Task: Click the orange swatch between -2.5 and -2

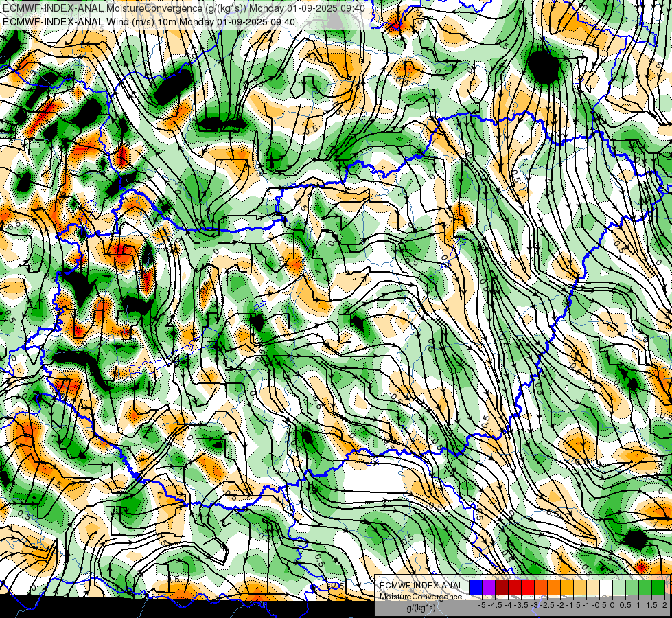Action: coord(554,587)
